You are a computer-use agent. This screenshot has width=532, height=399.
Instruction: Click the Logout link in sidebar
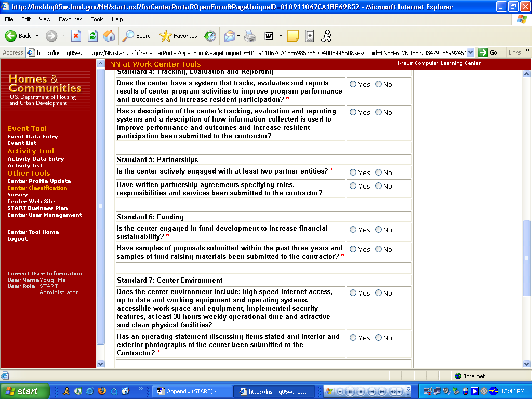point(18,239)
